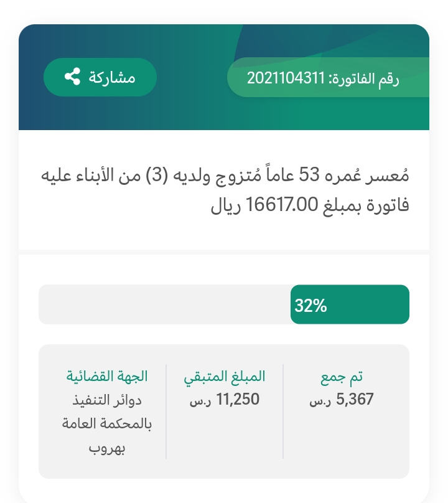This screenshot has width=448, height=503.
Task: Click the empty gray progress track
Action: point(164,304)
